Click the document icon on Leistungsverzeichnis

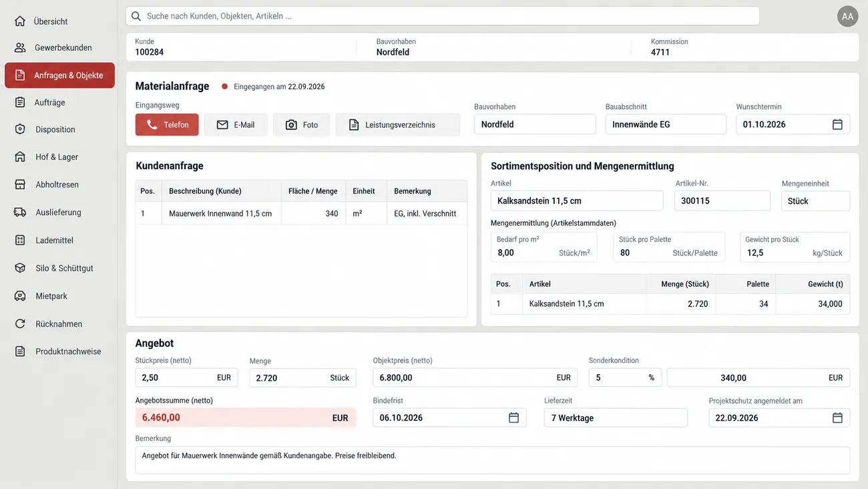click(x=354, y=125)
